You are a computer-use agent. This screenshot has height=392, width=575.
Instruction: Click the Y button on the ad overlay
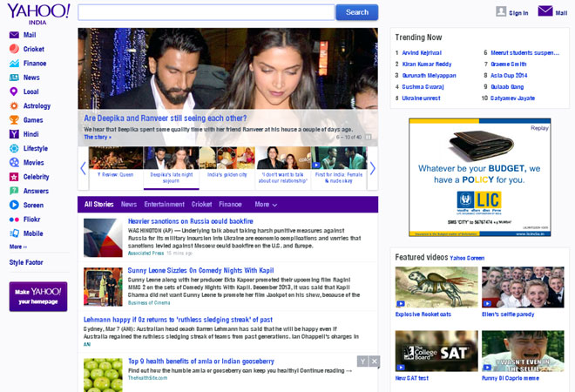[x=362, y=362]
